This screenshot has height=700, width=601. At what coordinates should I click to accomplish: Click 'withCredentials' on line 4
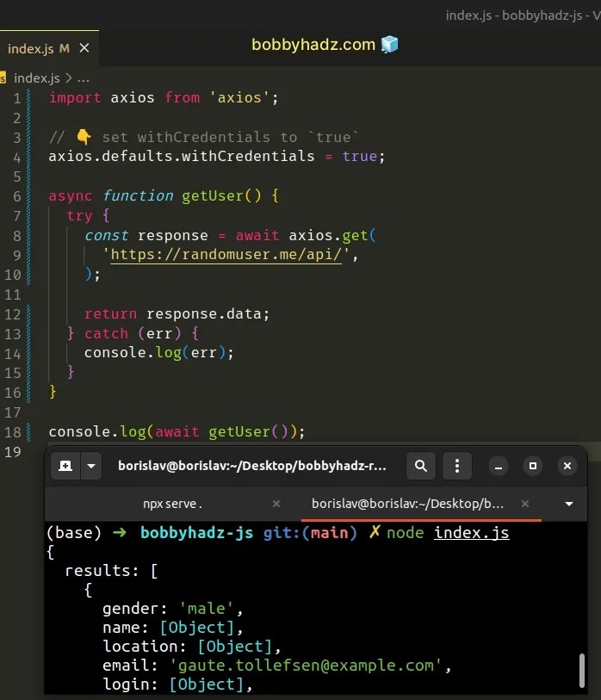(x=248, y=156)
